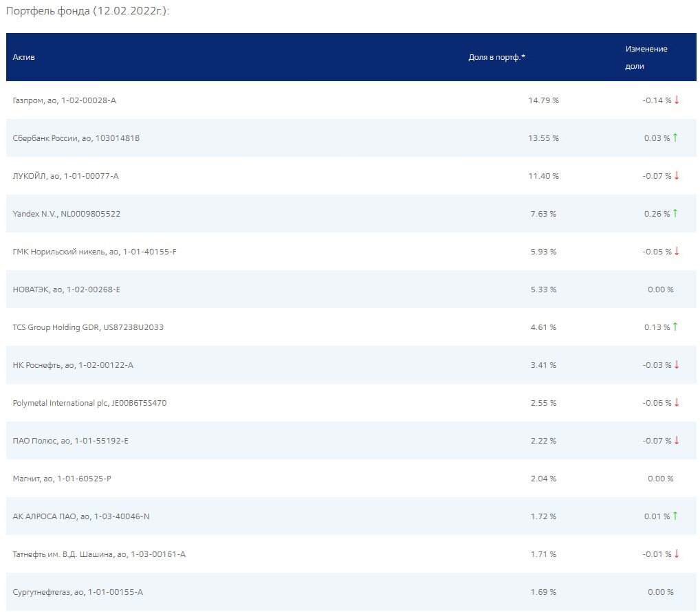The image size is (700, 612).
Task: Click the -0.06 % change value
Action: [x=657, y=403]
